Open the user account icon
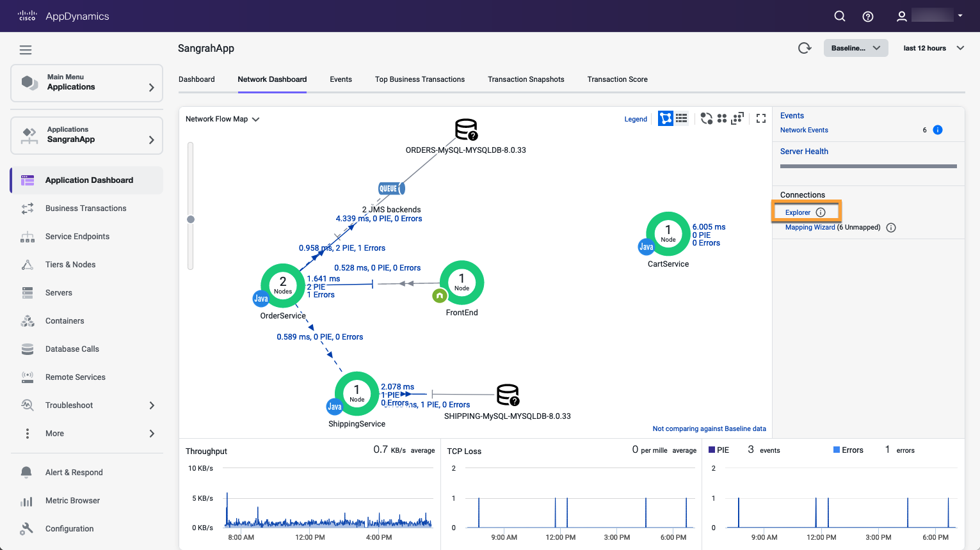This screenshot has height=550, width=980. (x=901, y=16)
